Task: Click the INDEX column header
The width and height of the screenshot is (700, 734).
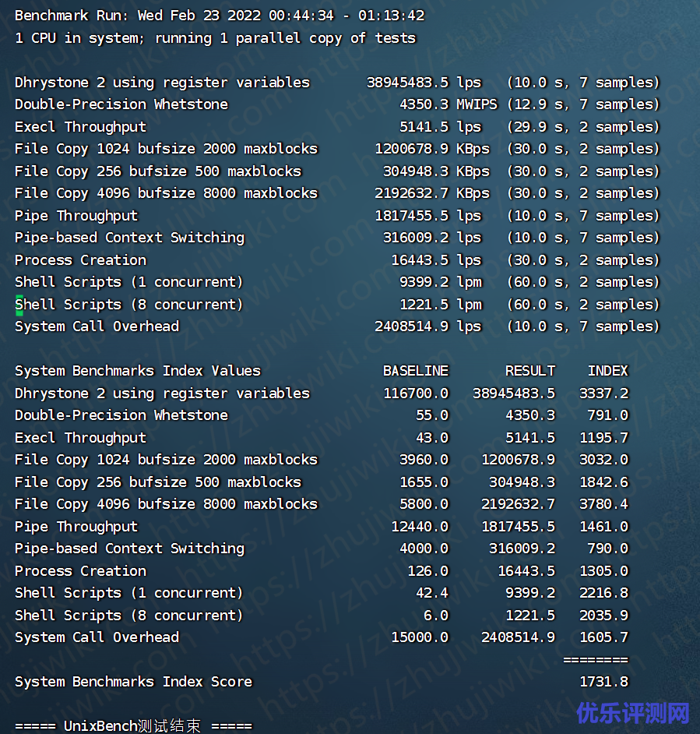Action: 608,371
